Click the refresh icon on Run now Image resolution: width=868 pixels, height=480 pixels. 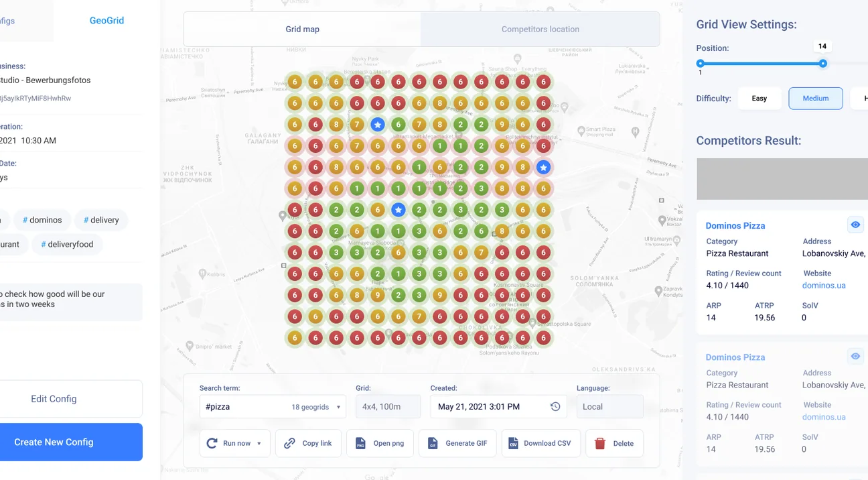[212, 443]
